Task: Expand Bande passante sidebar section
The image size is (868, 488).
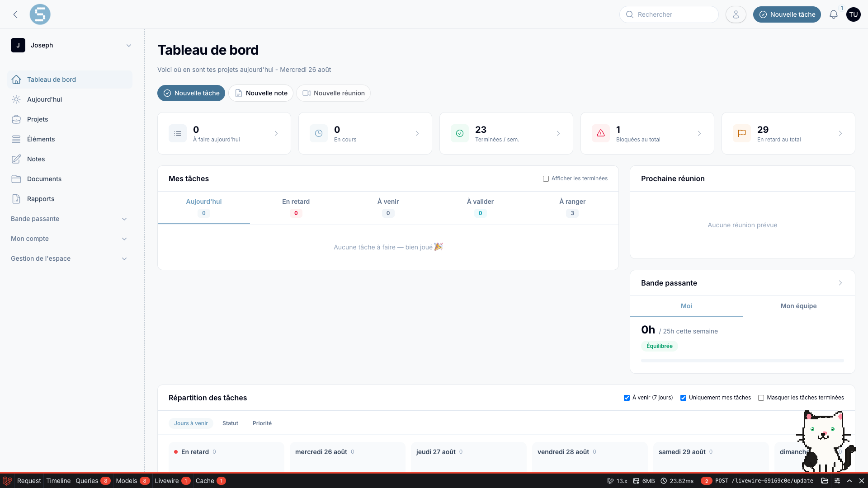Action: [x=69, y=219]
